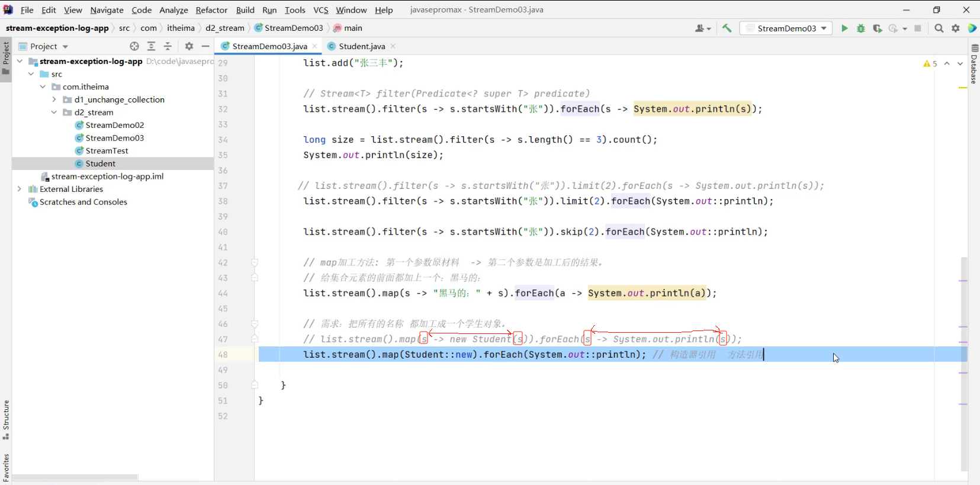Select Scratches and Consoles node

point(83,202)
